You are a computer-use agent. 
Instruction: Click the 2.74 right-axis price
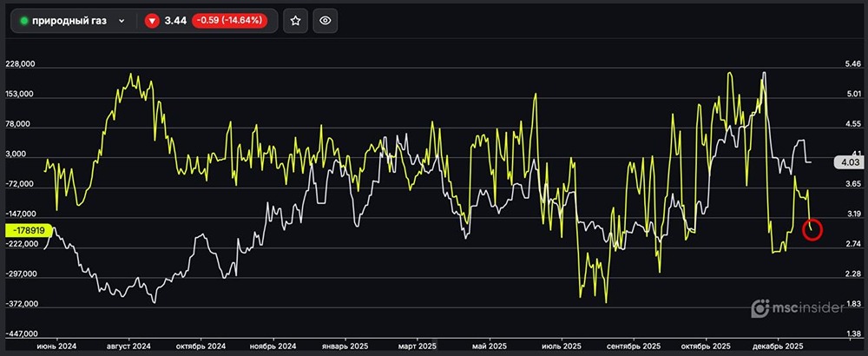(x=853, y=244)
